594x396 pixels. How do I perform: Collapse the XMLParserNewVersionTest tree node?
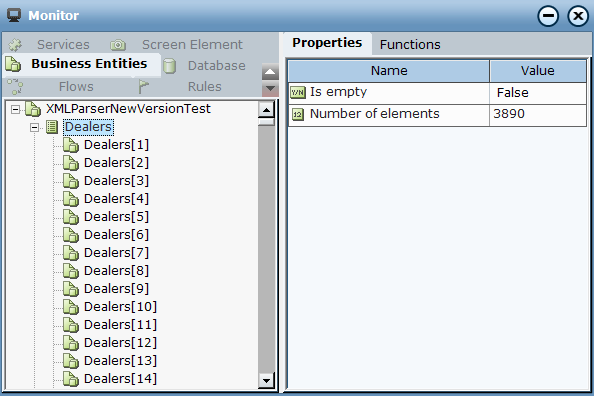coord(16,110)
